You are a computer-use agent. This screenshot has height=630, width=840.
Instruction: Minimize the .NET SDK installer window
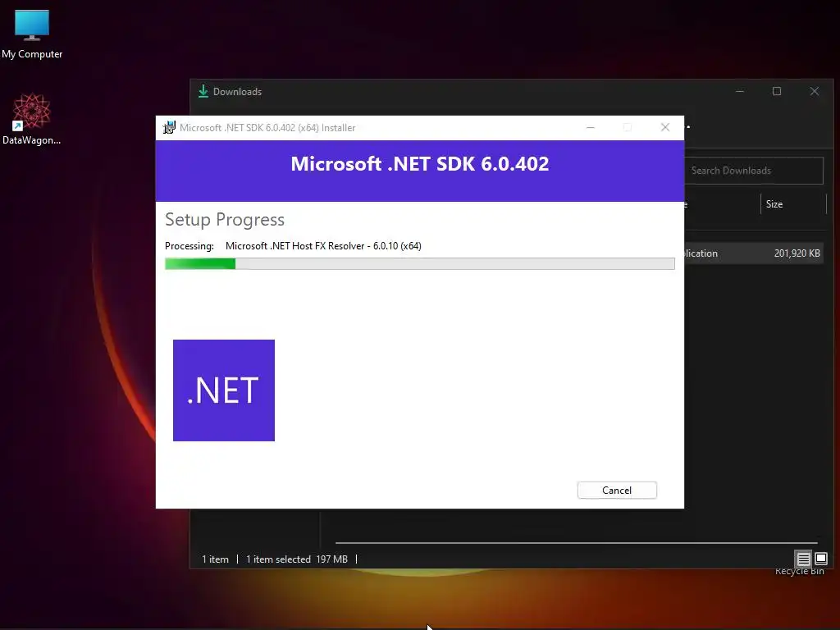point(591,127)
